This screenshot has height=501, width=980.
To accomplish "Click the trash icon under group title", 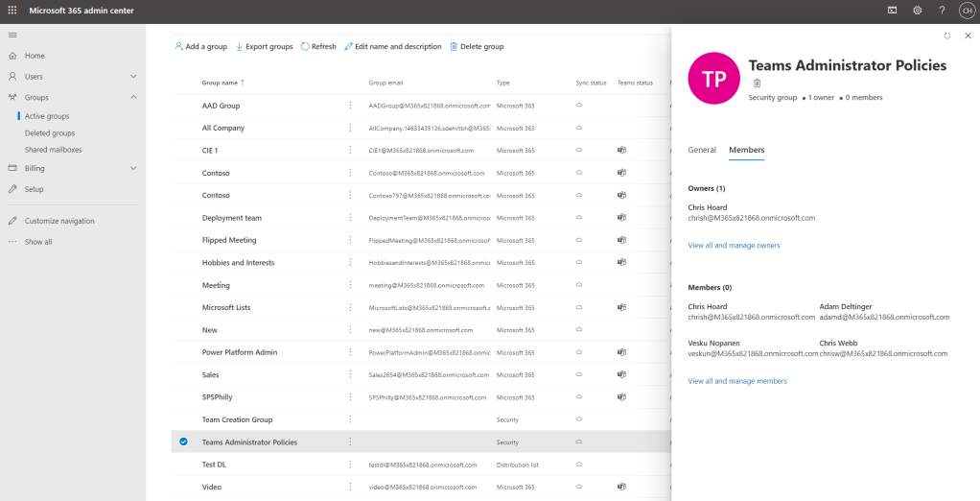I will click(757, 83).
